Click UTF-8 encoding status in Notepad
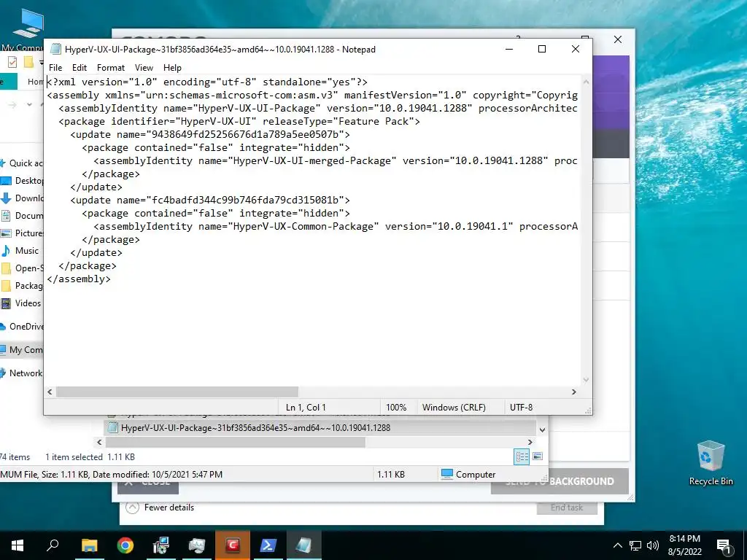Viewport: 747px width, 560px height. [x=521, y=408]
